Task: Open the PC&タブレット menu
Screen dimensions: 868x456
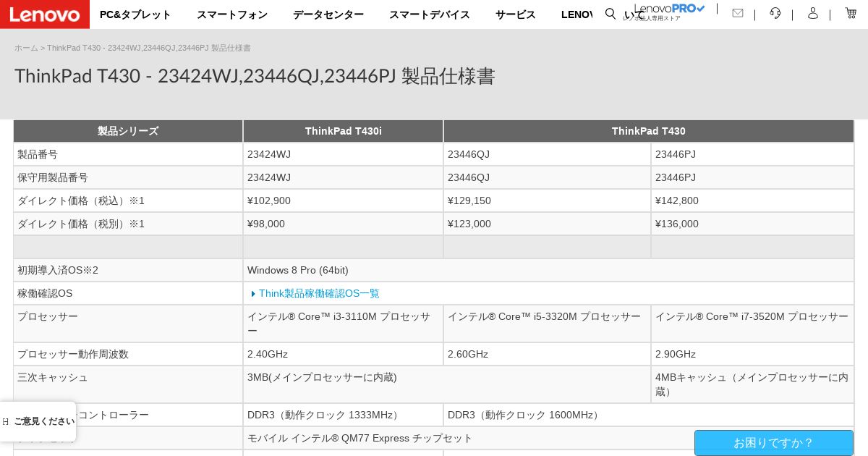Action: [135, 14]
